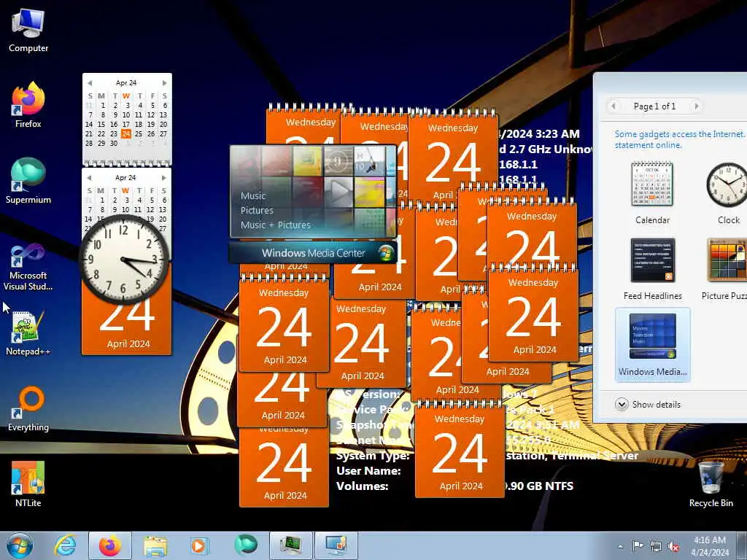This screenshot has height=560, width=747.
Task: Show hidden tray icons arrow
Action: click(620, 546)
